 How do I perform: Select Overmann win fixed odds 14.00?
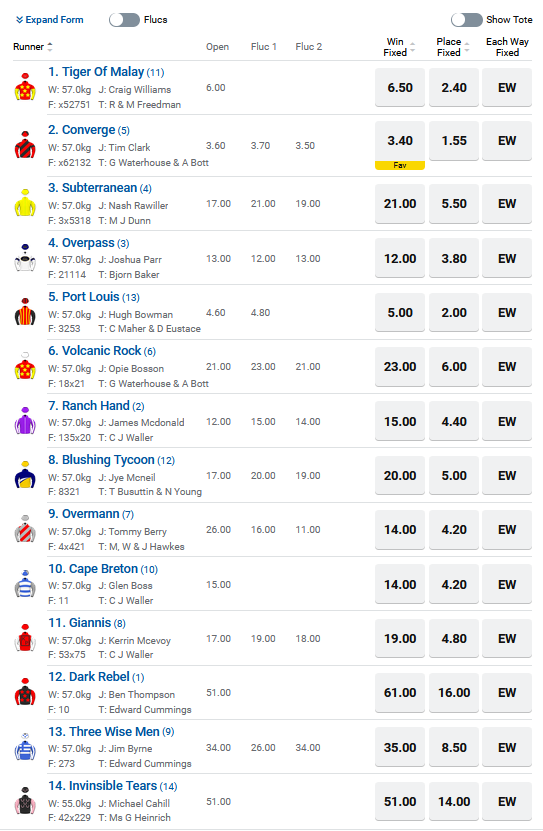(x=400, y=529)
